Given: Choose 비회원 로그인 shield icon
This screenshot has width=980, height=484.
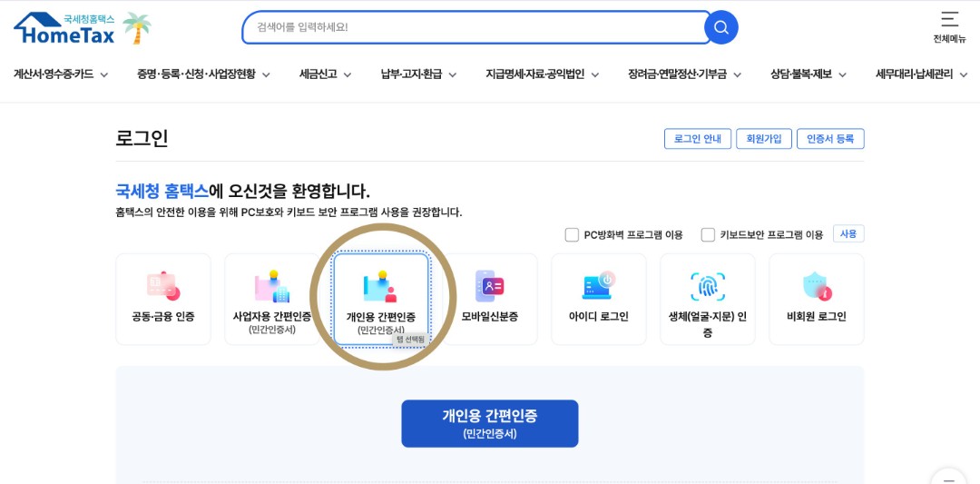Looking at the screenshot, I should (x=817, y=286).
